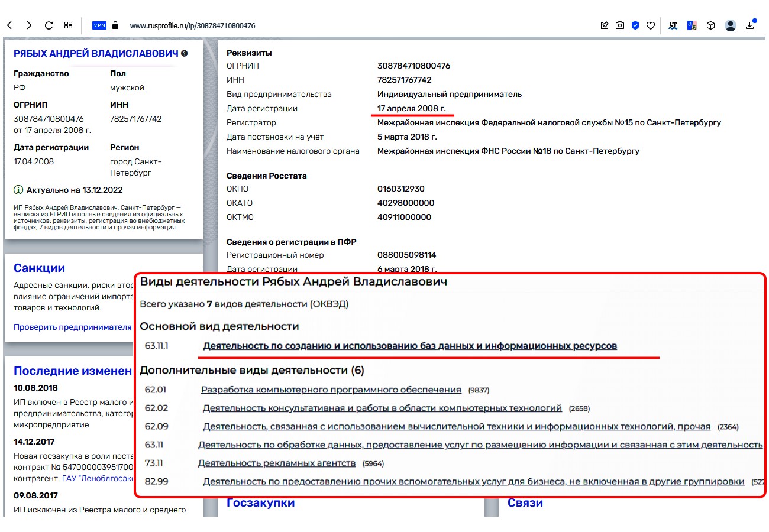Viewport: 769px width, 532px height.
Task: Open the Госзакупки section heading
Action: point(261,502)
